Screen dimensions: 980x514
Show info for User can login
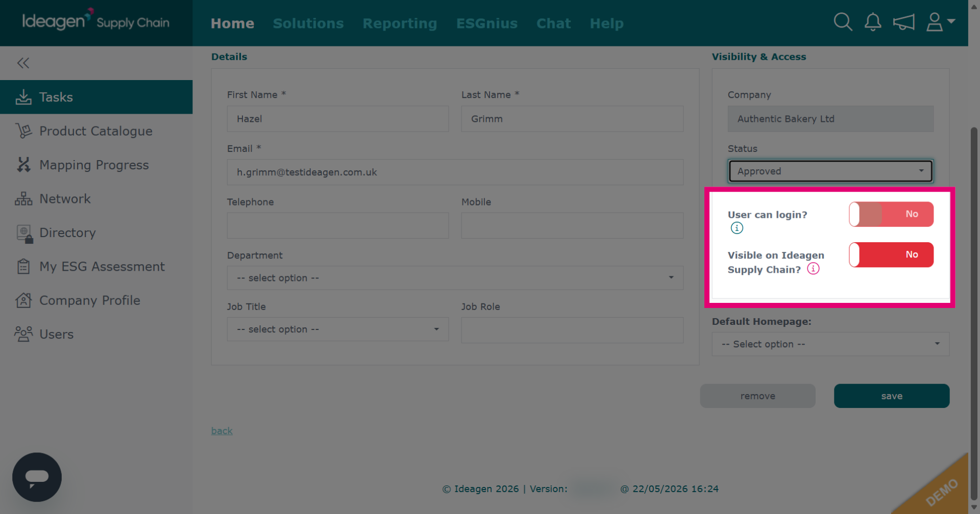pos(737,228)
